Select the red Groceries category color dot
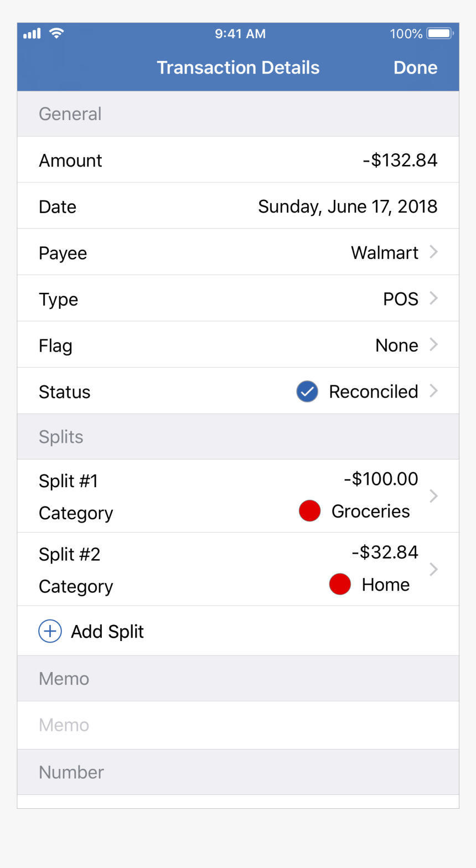Image resolution: width=476 pixels, height=868 pixels. coord(310,510)
